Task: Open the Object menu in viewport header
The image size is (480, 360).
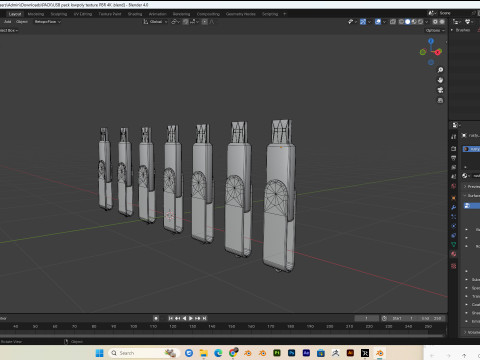Action: click(22, 22)
